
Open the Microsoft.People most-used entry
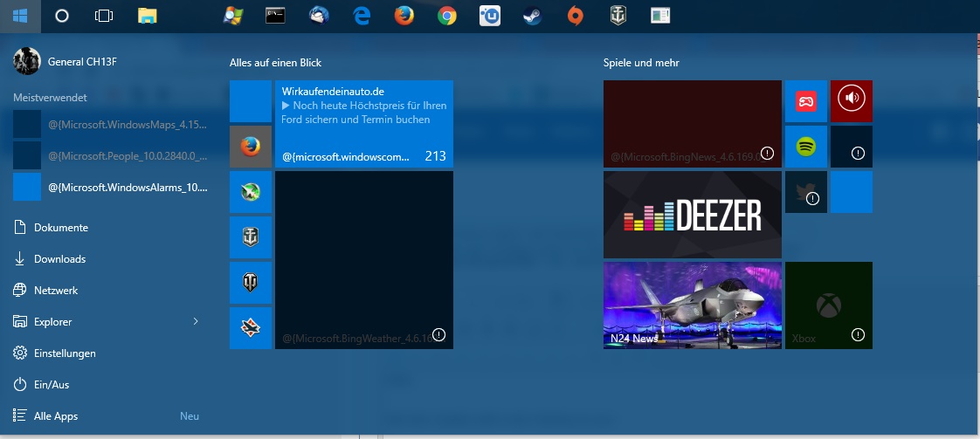110,155
